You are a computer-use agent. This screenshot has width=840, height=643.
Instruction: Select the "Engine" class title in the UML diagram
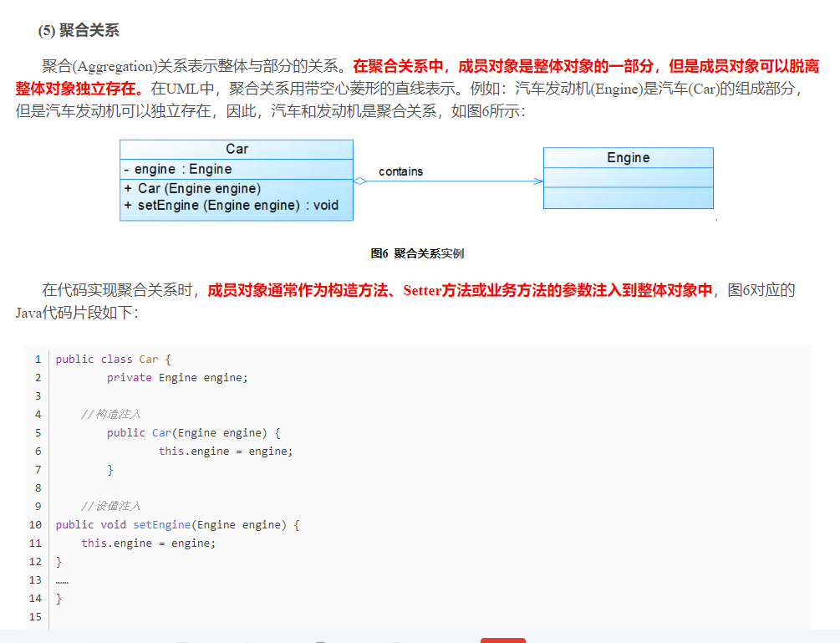point(629,157)
